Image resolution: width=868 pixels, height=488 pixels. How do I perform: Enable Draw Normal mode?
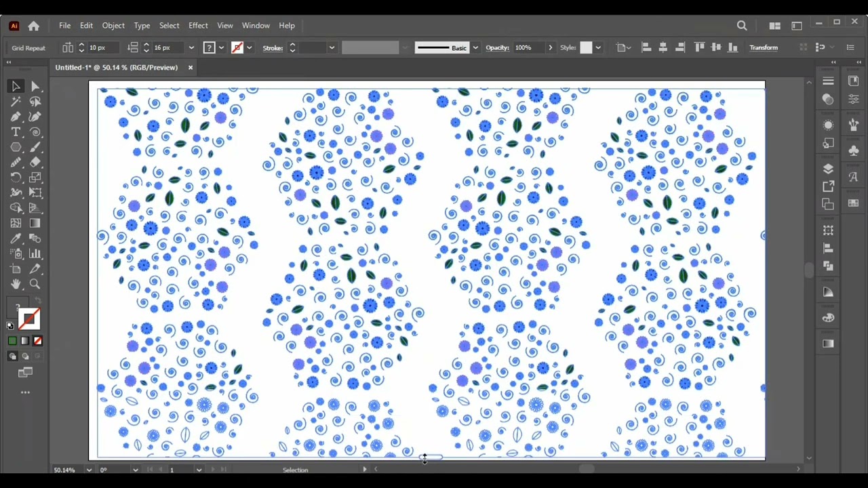tap(12, 356)
